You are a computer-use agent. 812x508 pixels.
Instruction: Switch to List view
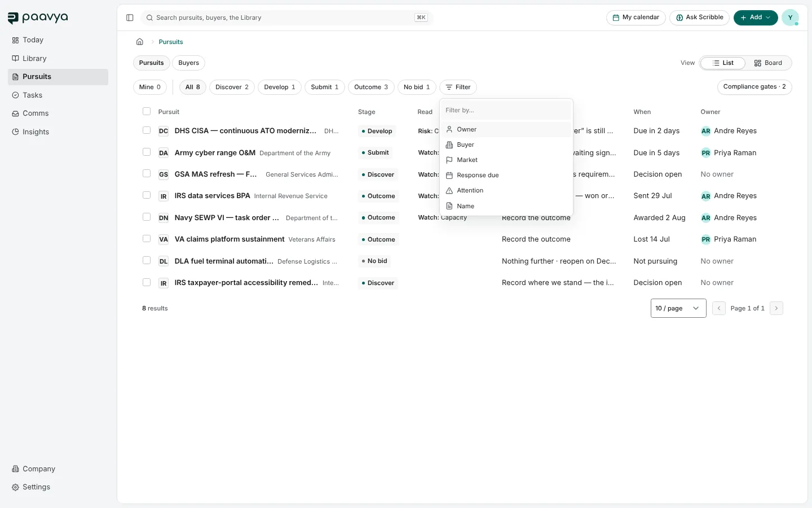[x=723, y=63]
